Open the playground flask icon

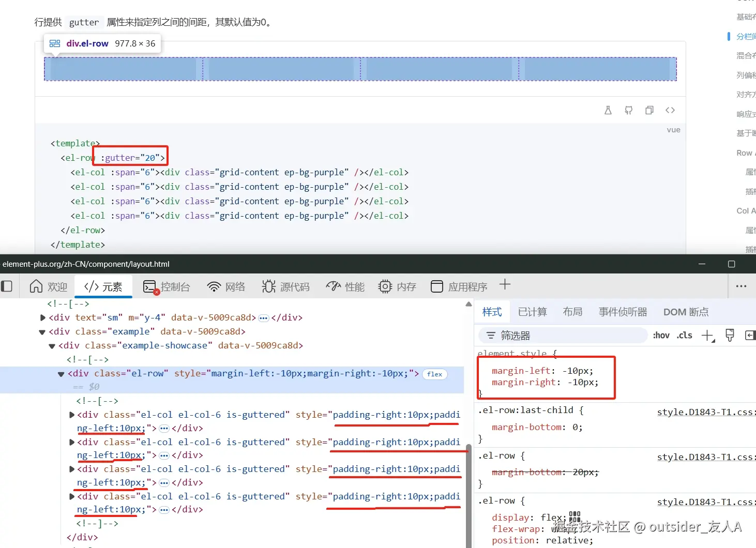608,110
